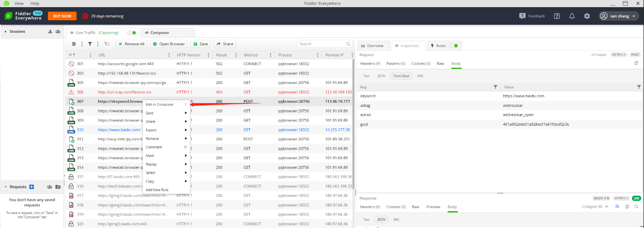Screen dimensions: 644x228
Task: Click the image file icon of session 317
Action: [71, 196]
